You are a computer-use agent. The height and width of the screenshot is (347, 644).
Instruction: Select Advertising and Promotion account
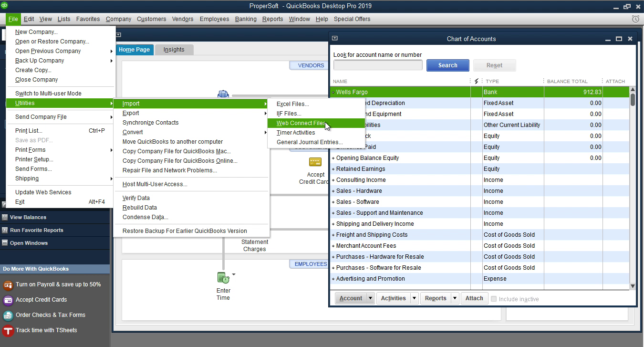coord(479,279)
